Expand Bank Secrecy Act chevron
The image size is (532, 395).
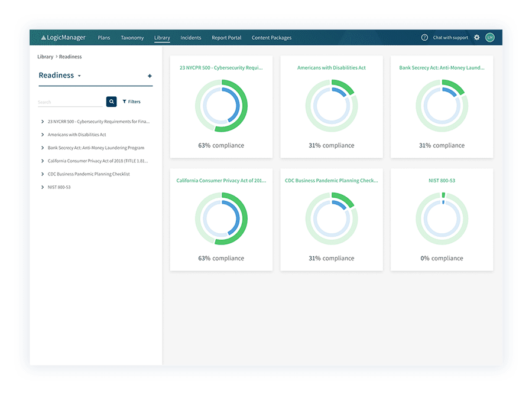(x=43, y=148)
